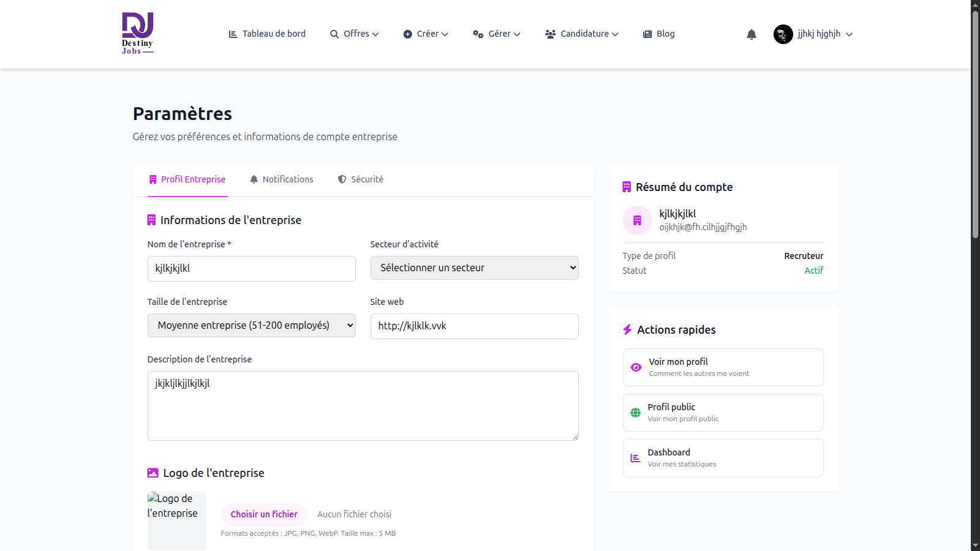This screenshot has height=551, width=980.
Task: Expand the Candidature menu
Action: pos(582,34)
